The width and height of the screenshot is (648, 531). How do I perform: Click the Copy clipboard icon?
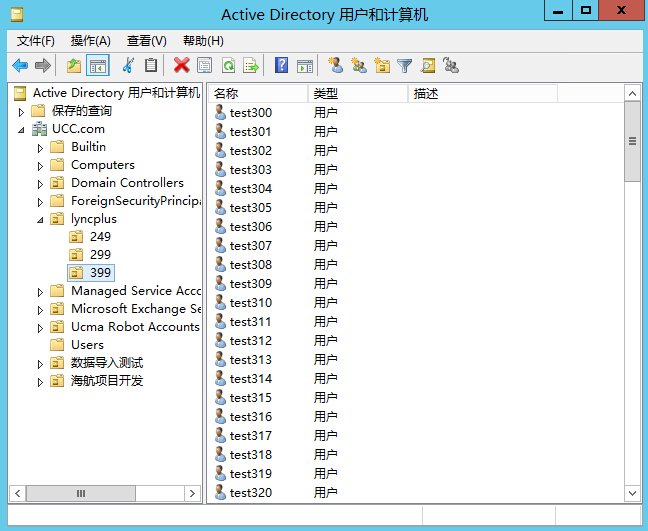151,65
